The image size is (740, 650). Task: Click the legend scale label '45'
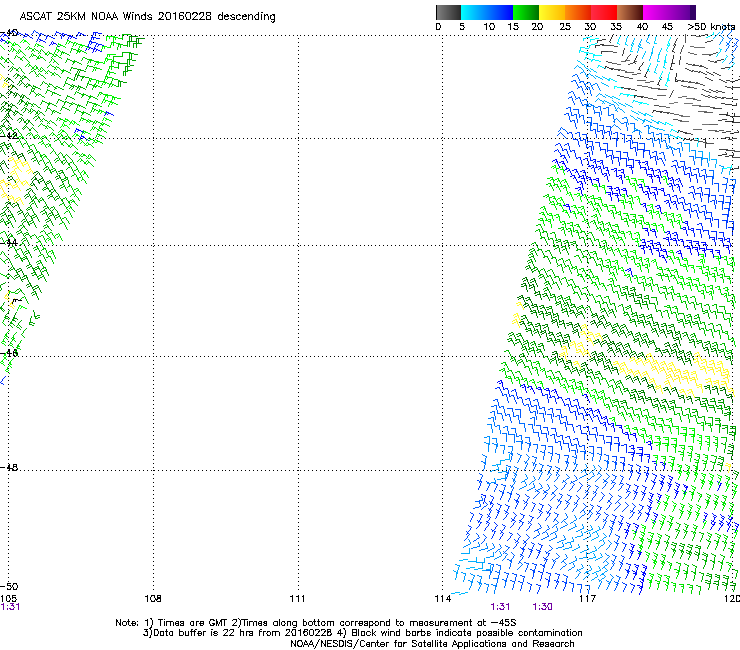pyautogui.click(x=667, y=27)
